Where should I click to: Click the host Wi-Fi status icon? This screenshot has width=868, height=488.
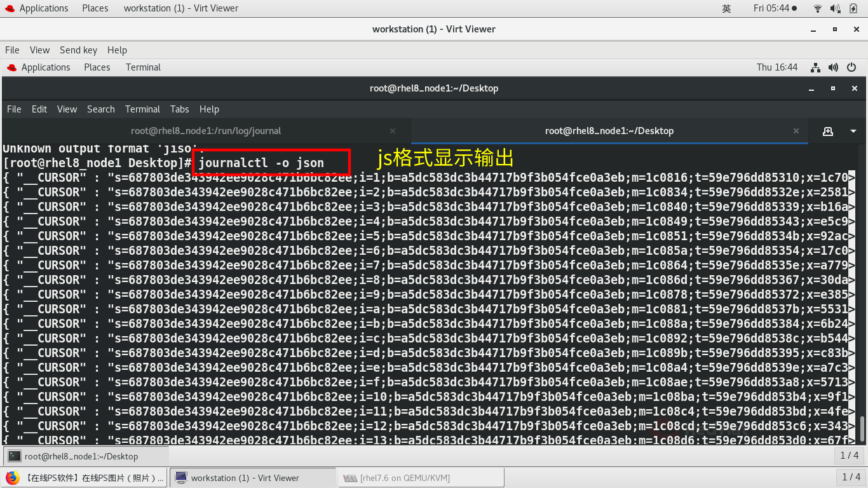click(818, 8)
